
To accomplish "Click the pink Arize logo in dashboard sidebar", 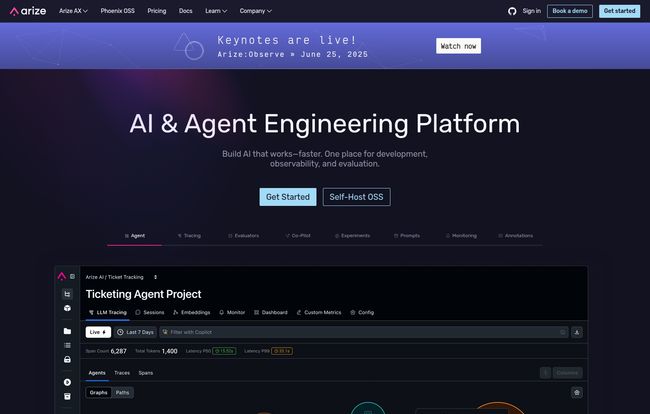I will (62, 276).
